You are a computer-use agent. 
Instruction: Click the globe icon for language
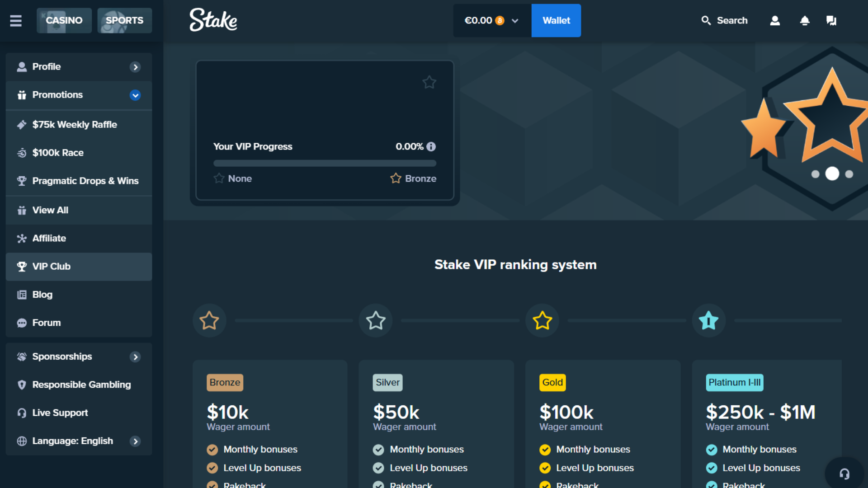22,441
